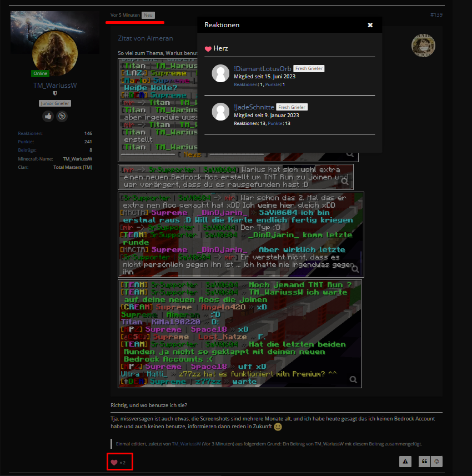Image resolution: width=472 pixels, height=476 pixels.
Task: Click the text 'Richtig, und wo benutze ich sie?'
Action: click(149, 405)
